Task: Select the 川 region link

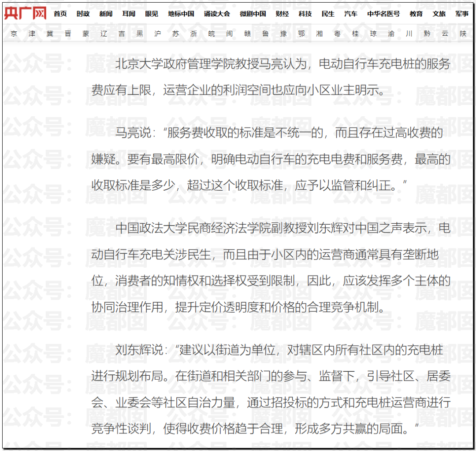Action: (409, 33)
